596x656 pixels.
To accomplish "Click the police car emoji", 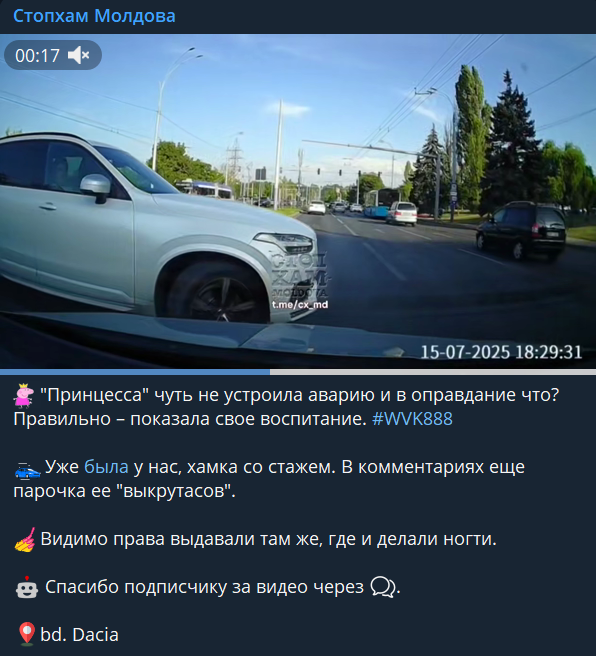I will (28, 469).
